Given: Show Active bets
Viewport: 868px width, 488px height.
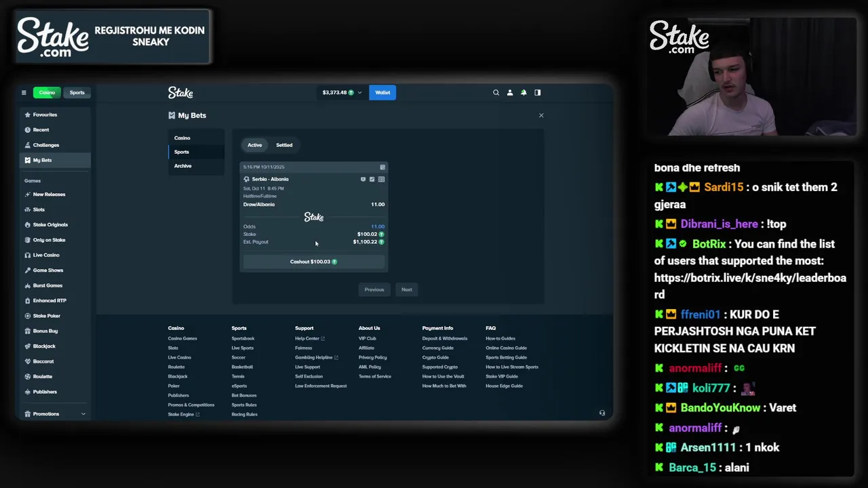Looking at the screenshot, I should [x=254, y=145].
